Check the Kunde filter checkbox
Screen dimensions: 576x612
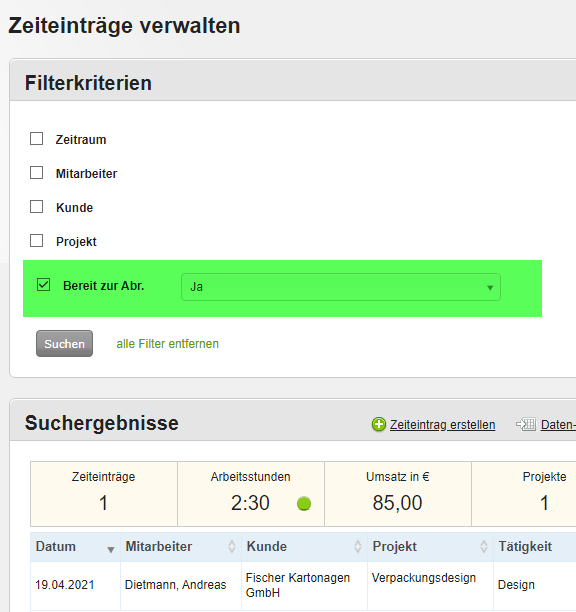click(x=37, y=206)
